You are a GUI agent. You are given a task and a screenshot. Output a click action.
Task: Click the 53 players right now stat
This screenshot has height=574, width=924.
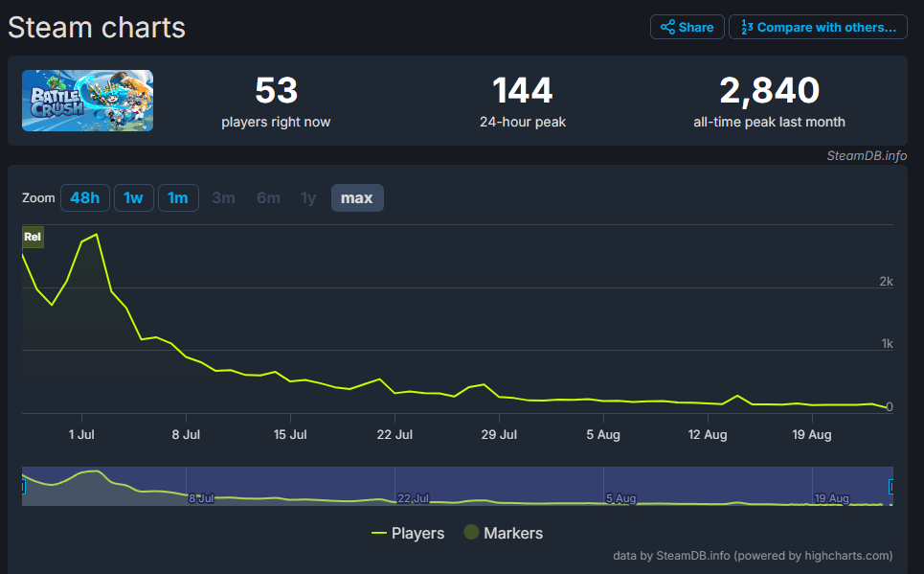276,102
